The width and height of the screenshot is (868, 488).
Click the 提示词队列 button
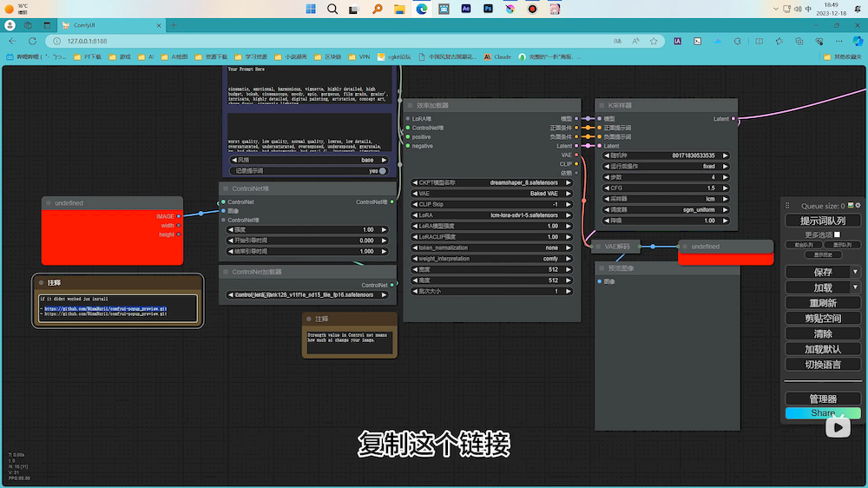pyautogui.click(x=822, y=221)
